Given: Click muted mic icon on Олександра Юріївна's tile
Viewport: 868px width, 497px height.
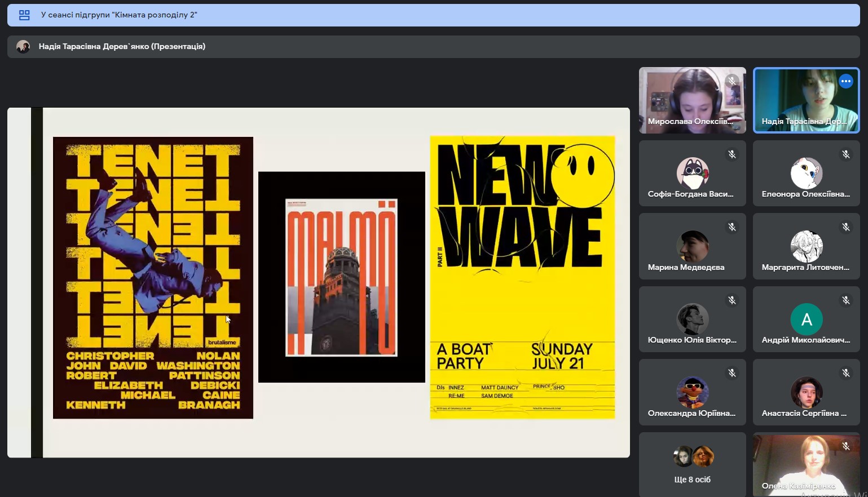Looking at the screenshot, I should coord(732,373).
